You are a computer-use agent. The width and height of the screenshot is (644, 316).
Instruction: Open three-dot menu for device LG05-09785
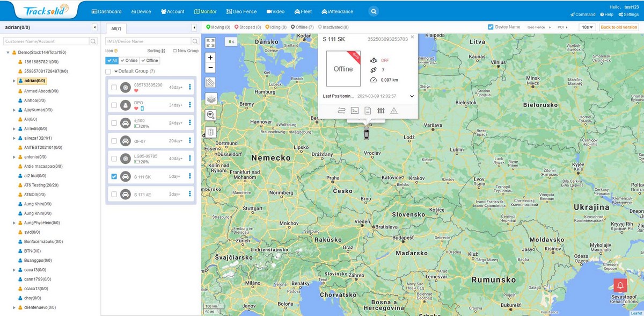pyautogui.click(x=190, y=159)
